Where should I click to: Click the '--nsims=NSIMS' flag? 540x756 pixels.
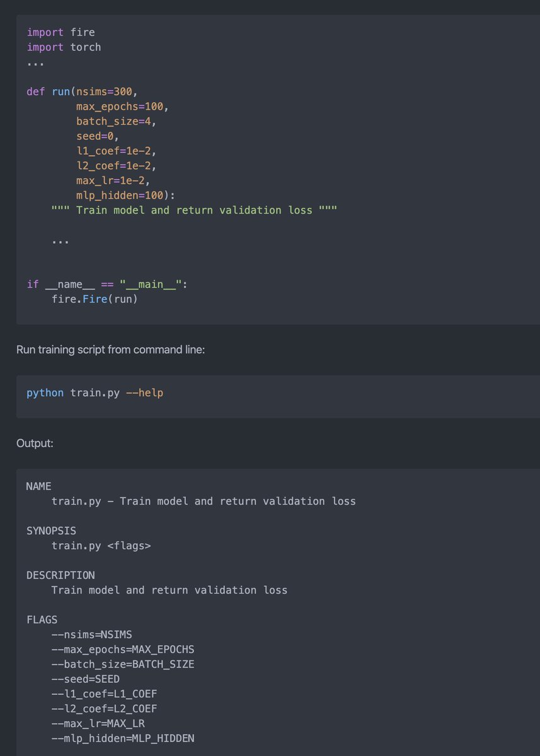92,634
